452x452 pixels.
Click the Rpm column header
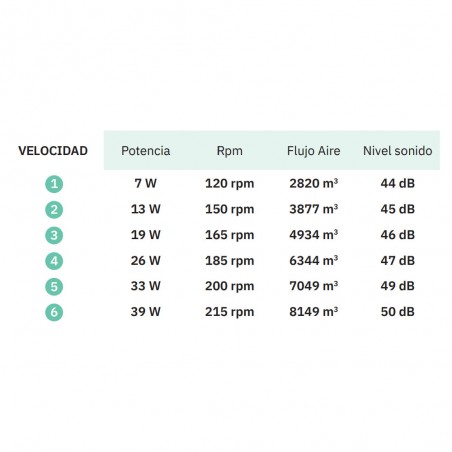point(230,151)
